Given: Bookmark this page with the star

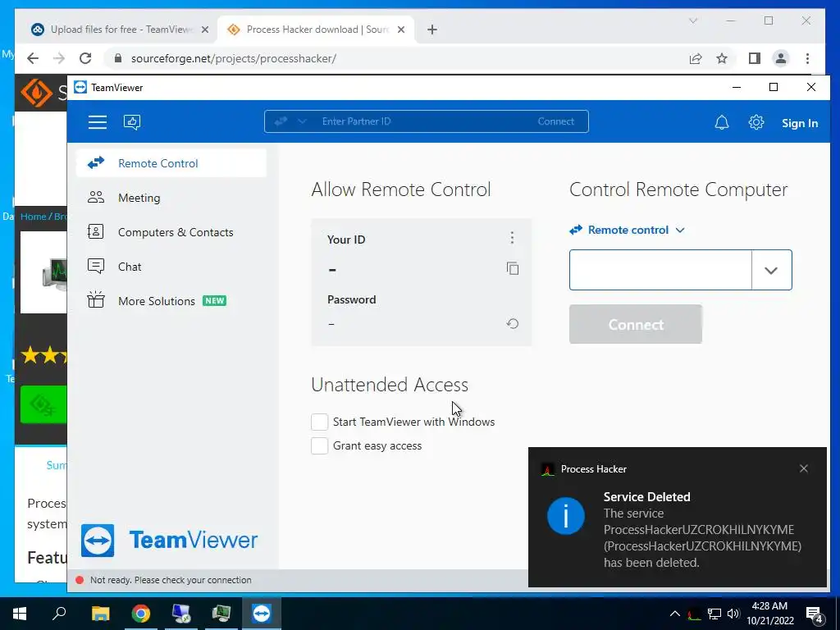Looking at the screenshot, I should [722, 58].
